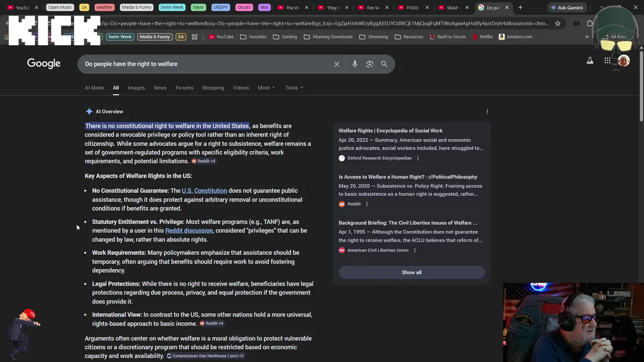Close the first YouTube tab
644x362 pixels.
[36, 8]
